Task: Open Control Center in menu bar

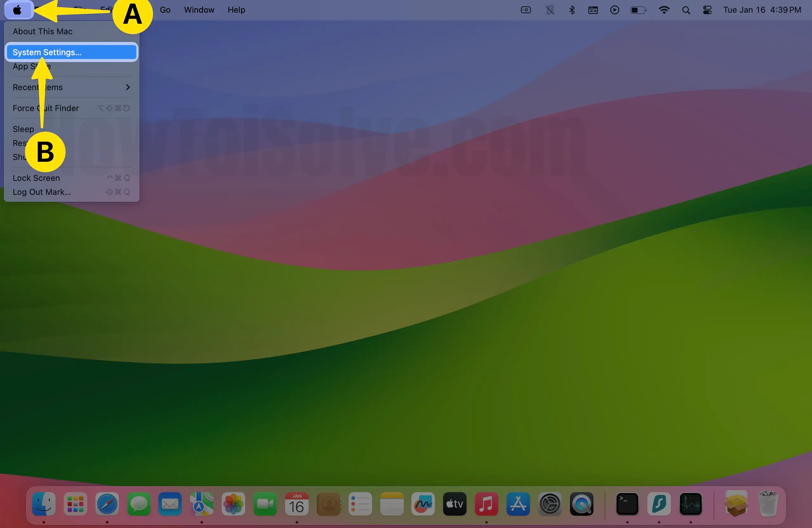Action: point(707,10)
